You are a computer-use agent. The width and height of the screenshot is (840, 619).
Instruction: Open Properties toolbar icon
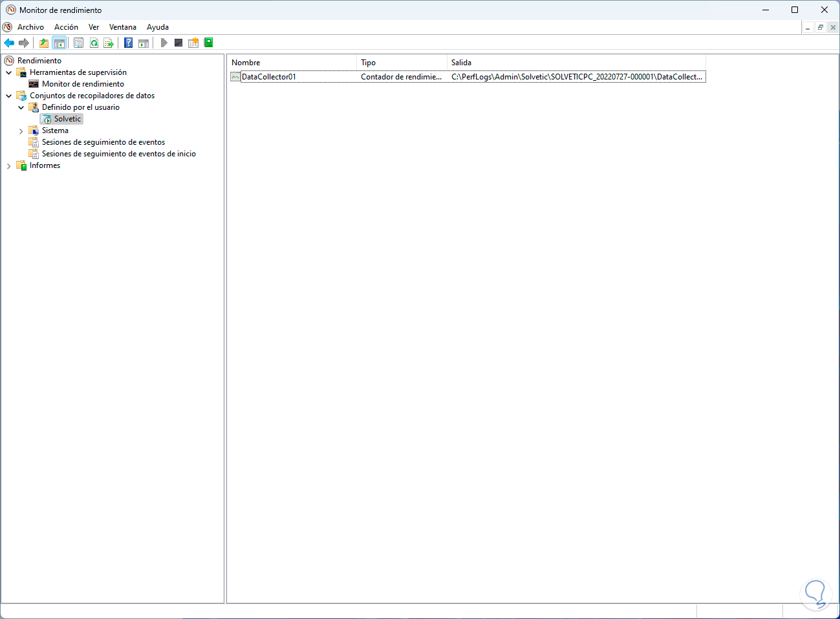(x=78, y=43)
